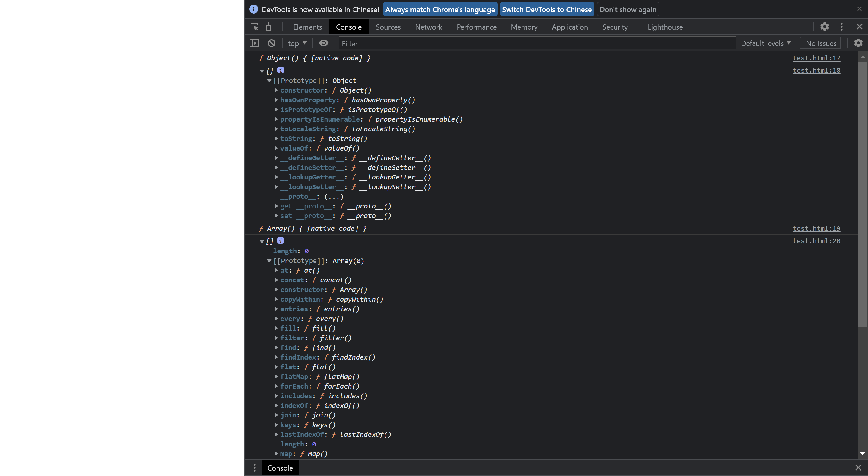Toggle the device toolbar icon

point(271,27)
